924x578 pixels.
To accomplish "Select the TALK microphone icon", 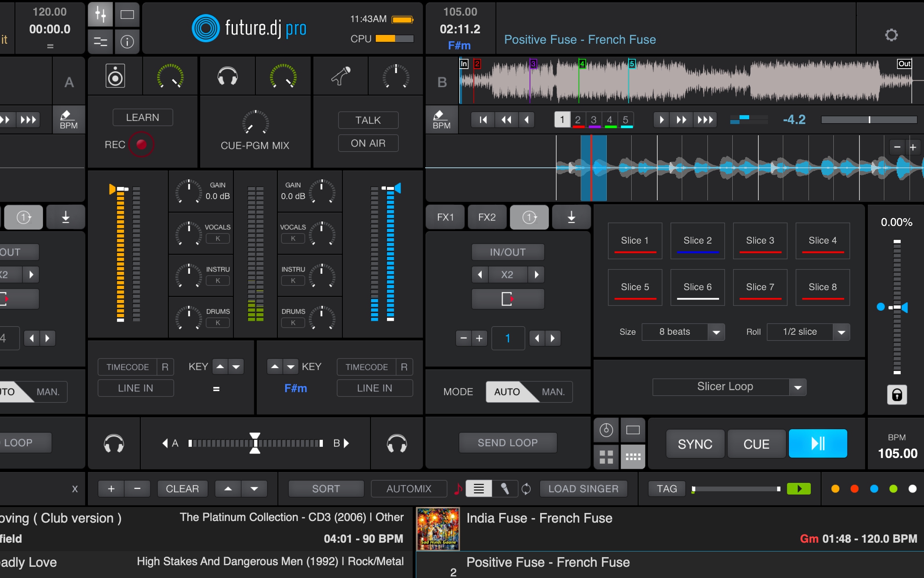I will click(340, 75).
